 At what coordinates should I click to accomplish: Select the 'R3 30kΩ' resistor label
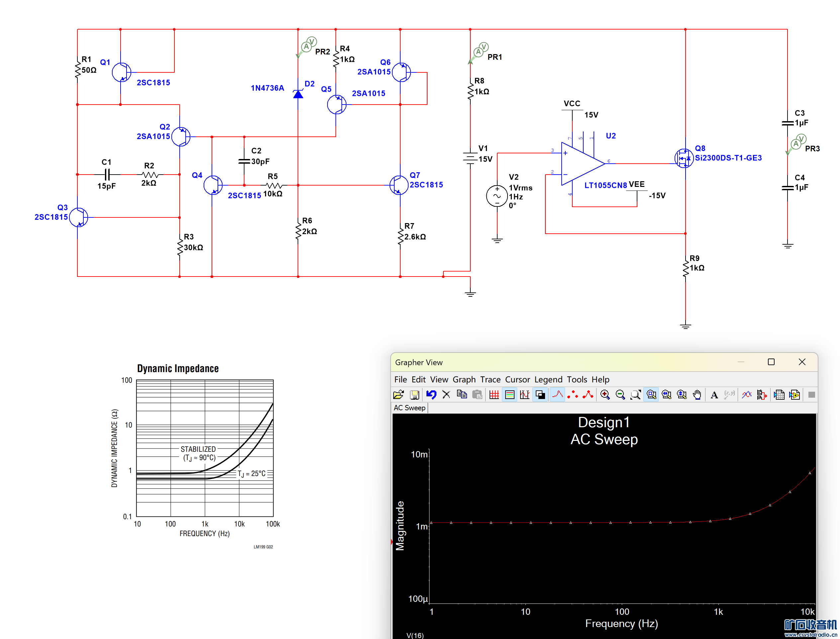tap(193, 242)
